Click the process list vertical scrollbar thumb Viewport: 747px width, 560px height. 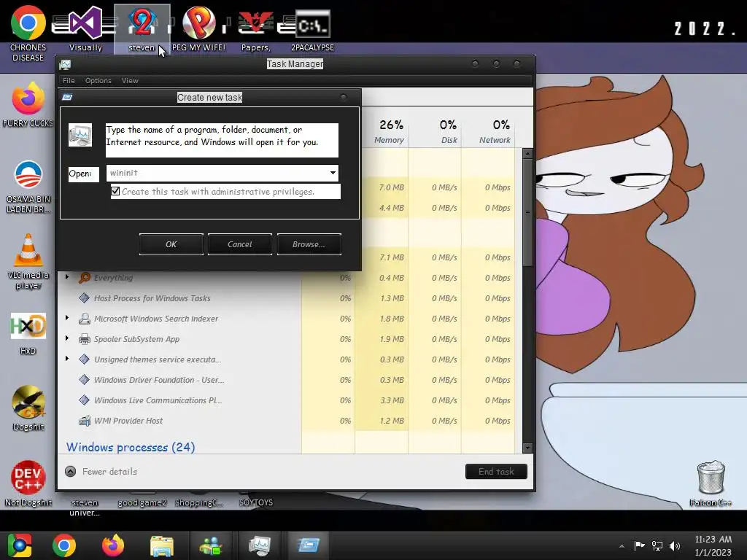pos(527,212)
